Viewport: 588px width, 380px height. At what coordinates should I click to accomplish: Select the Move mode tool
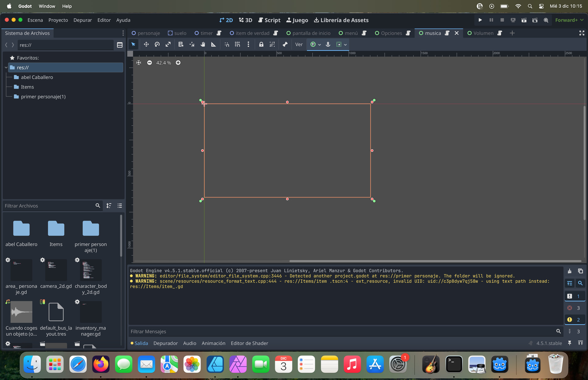tap(146, 44)
